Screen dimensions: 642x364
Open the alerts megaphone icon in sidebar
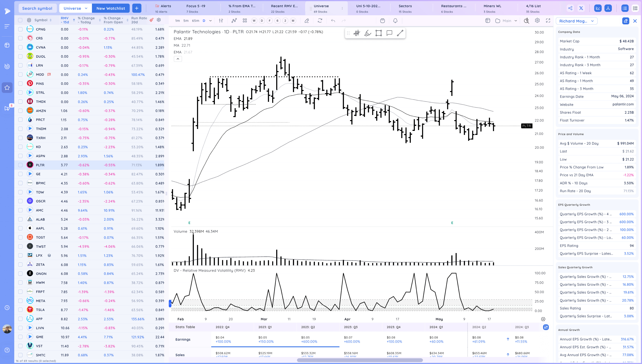(7, 108)
